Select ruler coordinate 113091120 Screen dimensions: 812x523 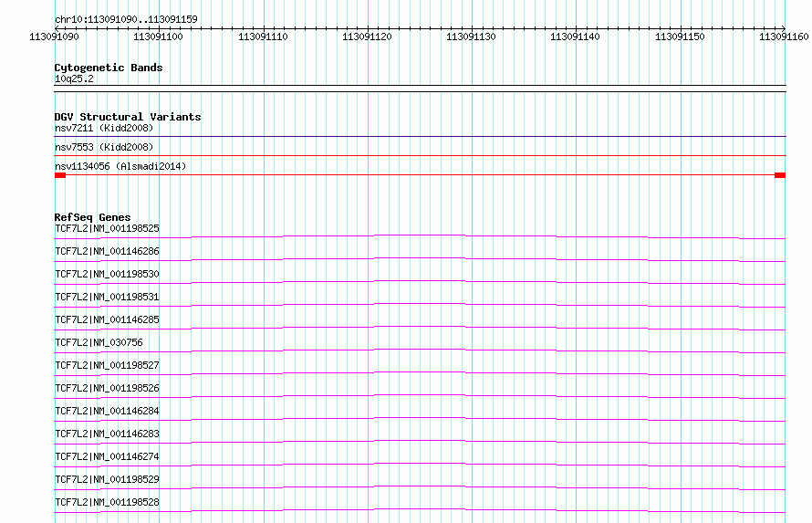(x=367, y=37)
